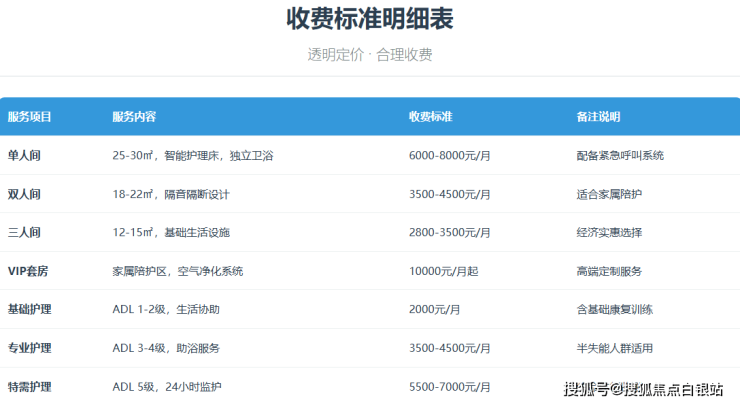This screenshot has height=405, width=740.
Task: Click the 备注说明 column header
Action: (598, 117)
